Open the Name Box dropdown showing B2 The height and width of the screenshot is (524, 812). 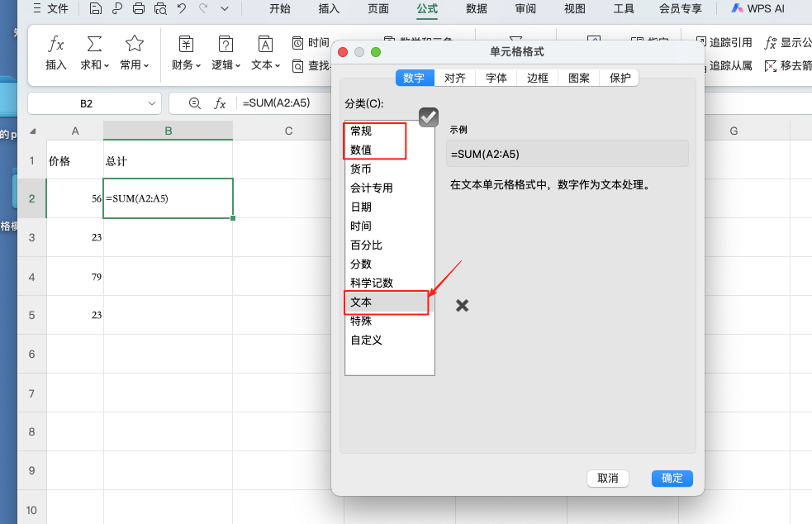click(151, 102)
